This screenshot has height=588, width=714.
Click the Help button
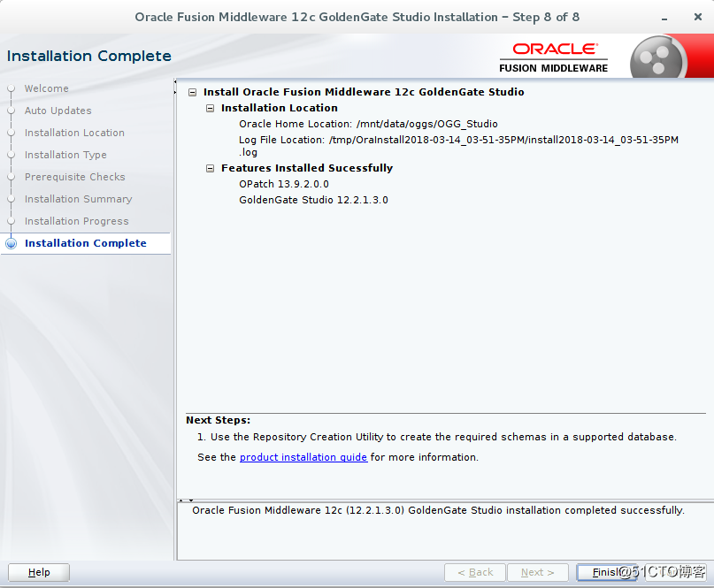39,572
